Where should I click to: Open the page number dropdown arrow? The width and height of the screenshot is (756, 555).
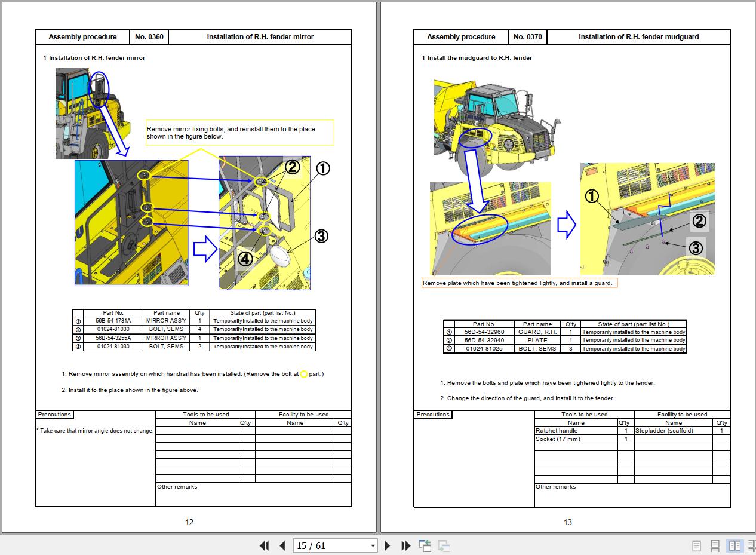[373, 545]
